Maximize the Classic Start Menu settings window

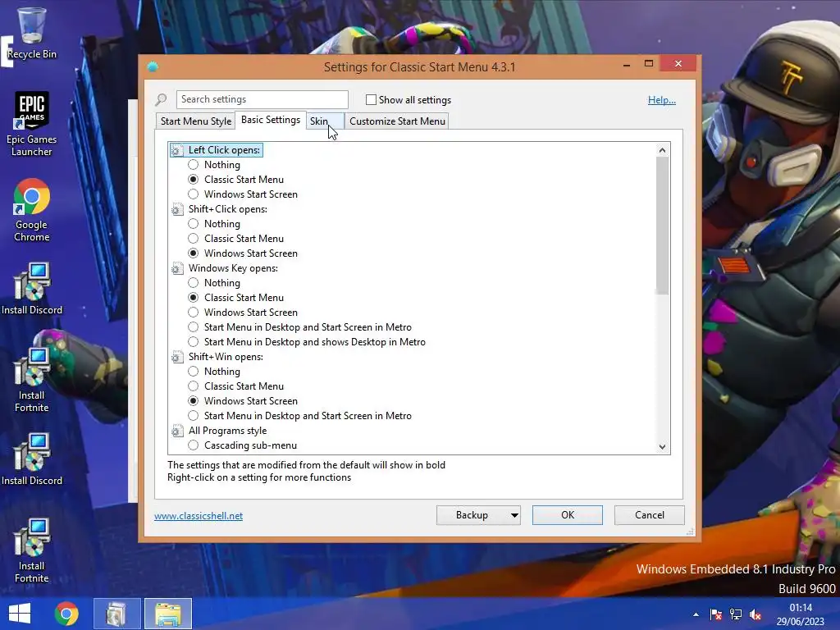coord(649,64)
